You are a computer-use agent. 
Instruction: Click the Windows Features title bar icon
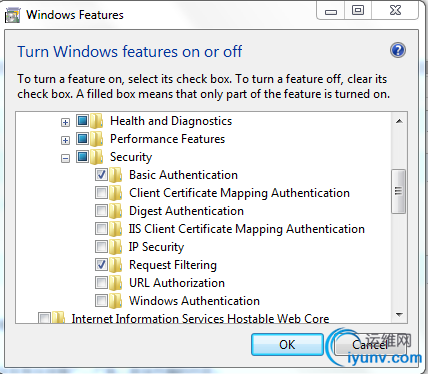click(13, 16)
